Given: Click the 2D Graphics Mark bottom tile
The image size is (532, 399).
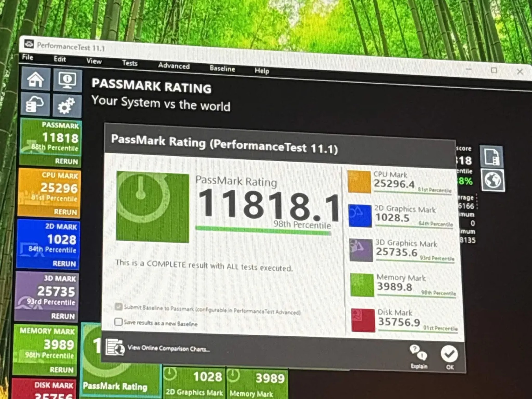Looking at the screenshot, I should coord(194,383).
